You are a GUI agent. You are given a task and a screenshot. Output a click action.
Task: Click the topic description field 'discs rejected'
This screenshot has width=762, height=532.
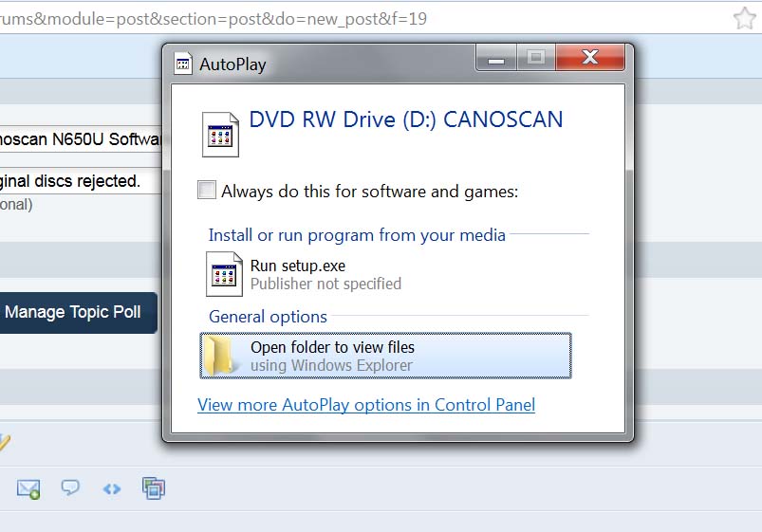[81, 181]
